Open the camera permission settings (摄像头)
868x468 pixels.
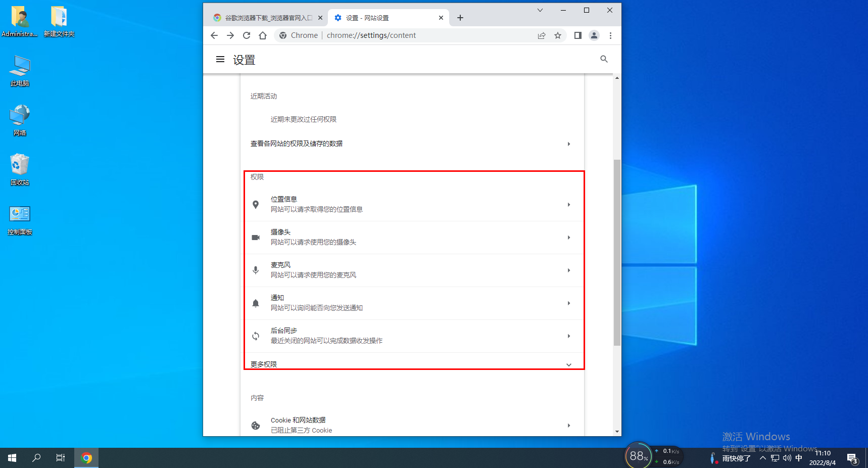click(412, 237)
